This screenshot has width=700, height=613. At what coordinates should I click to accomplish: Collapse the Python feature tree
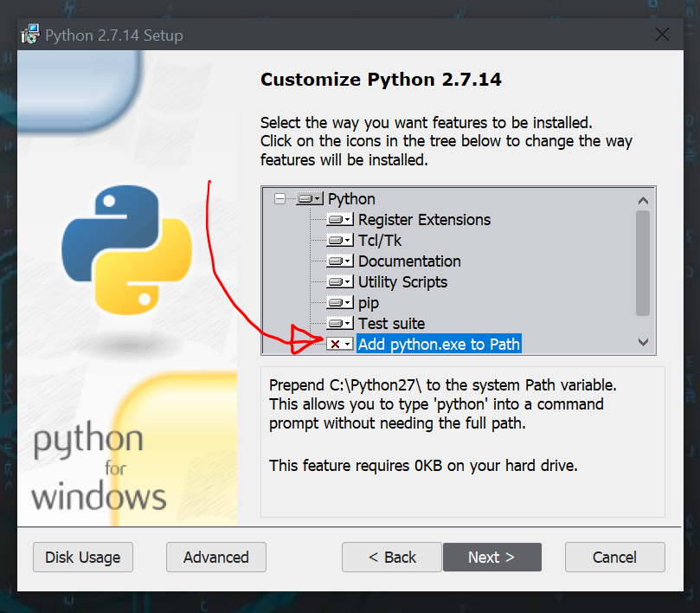pyautogui.click(x=279, y=198)
